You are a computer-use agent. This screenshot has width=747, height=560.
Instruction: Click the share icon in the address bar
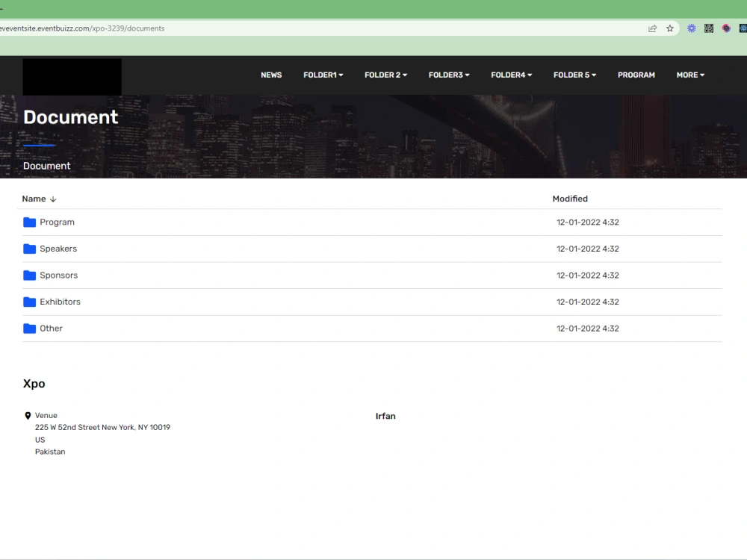(651, 28)
